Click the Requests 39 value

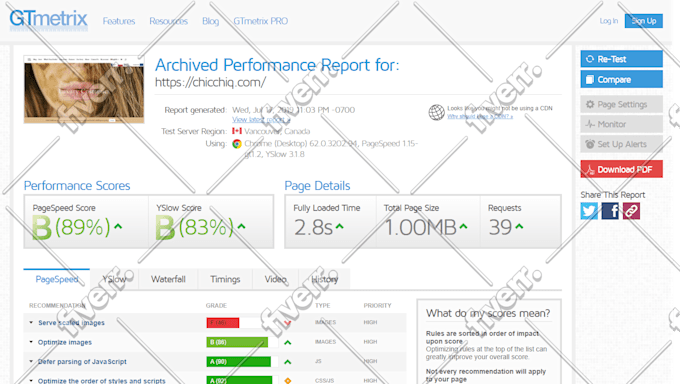(500, 227)
